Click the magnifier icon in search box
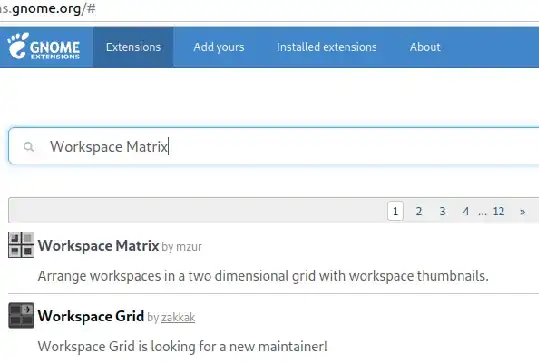This screenshot has height=362, width=539. (29, 147)
